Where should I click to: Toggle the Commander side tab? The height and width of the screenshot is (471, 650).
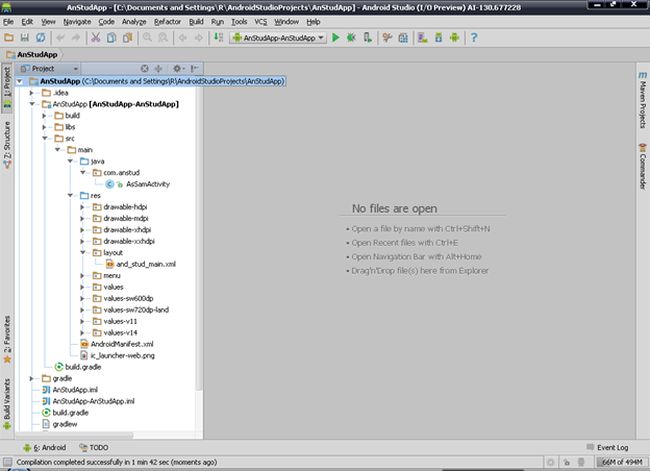(642, 166)
